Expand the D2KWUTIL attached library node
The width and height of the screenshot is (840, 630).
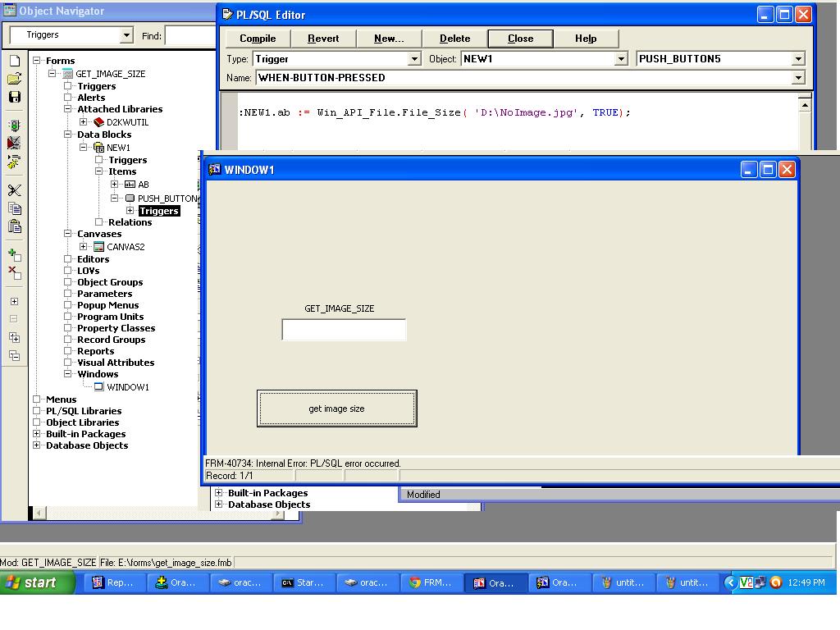(83, 122)
